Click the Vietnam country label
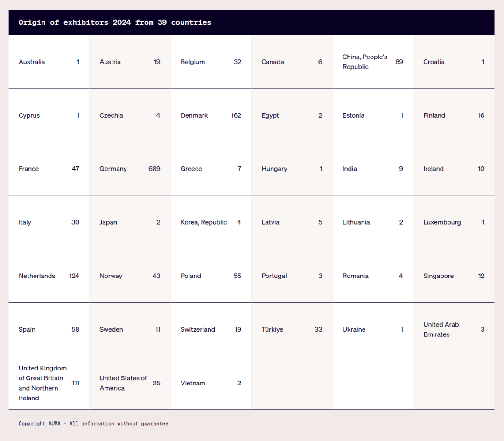 click(x=193, y=383)
